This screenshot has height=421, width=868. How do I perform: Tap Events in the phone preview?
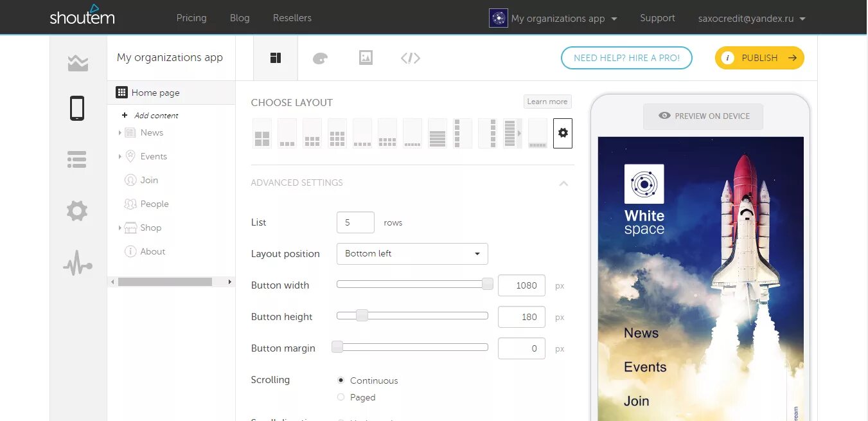click(x=645, y=367)
